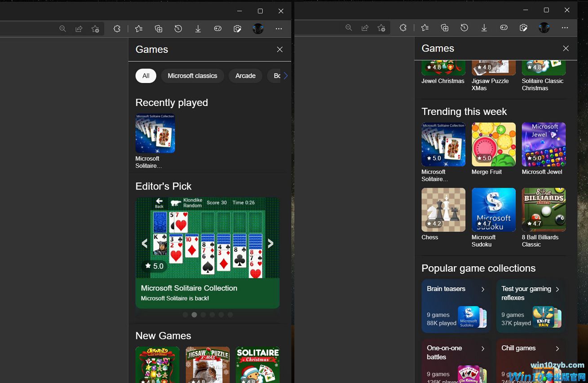Open the Microsoft Solitaire Collection Editor's Pick card
The image size is (588, 383).
coord(208,253)
